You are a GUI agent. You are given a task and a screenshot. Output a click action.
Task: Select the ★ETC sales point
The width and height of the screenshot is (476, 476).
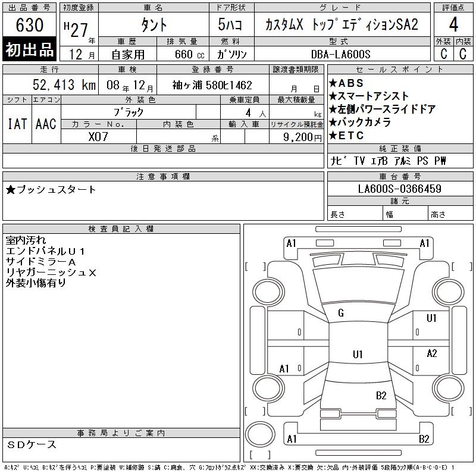click(346, 136)
